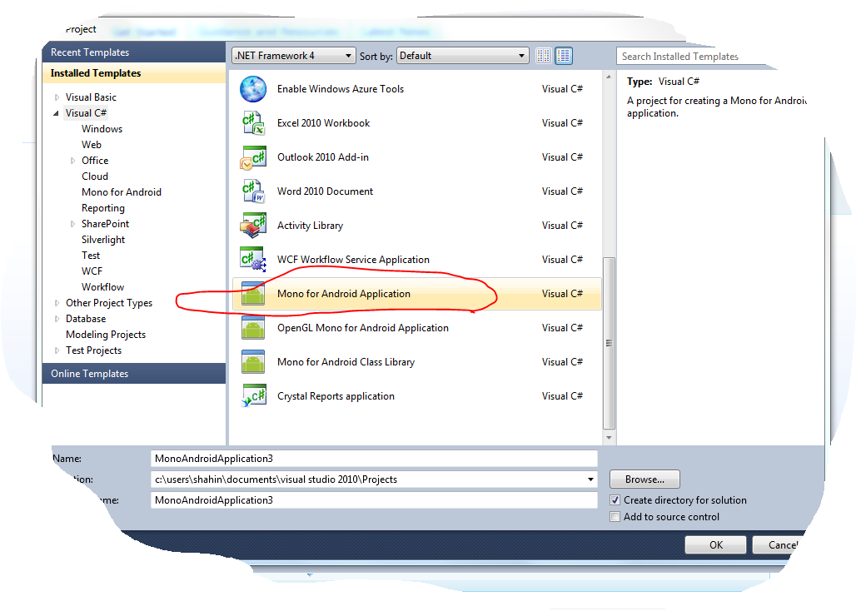
Task: Select Reporting tree category
Action: [x=103, y=208]
